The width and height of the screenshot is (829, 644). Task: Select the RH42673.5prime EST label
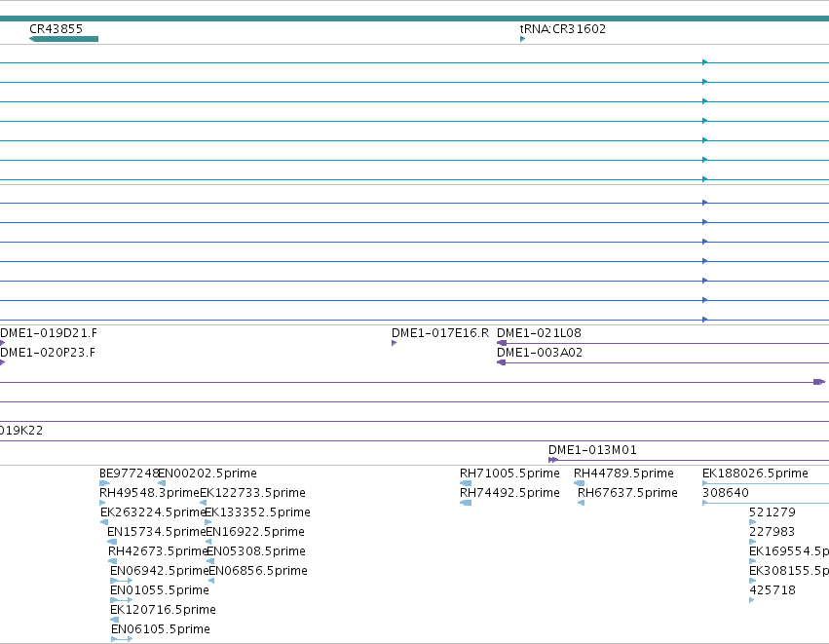[158, 551]
